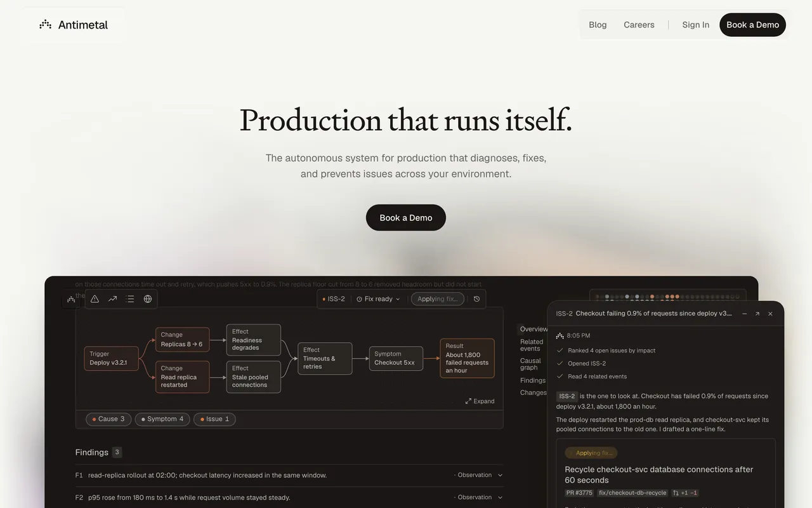Select the Change Read replica restarted node
The height and width of the screenshot is (508, 812).
coord(182,377)
